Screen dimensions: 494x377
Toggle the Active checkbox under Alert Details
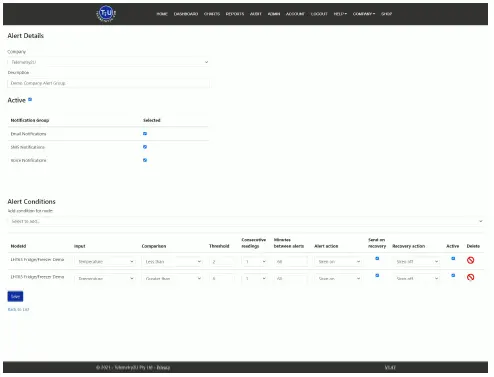tap(30, 100)
